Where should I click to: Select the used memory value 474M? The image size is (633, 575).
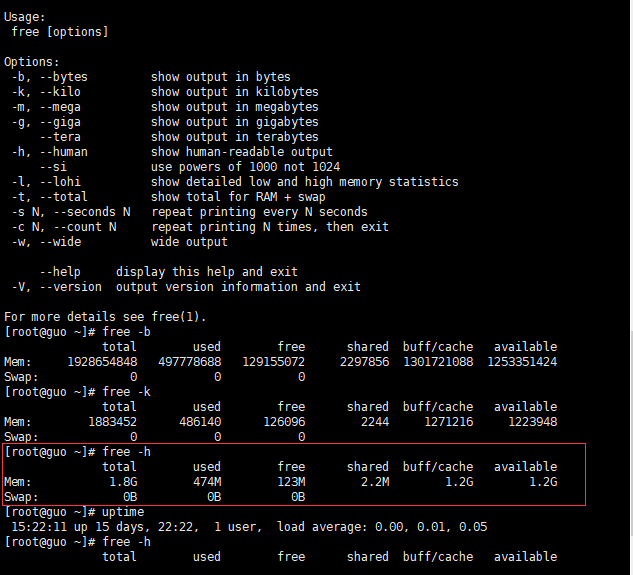click(207, 482)
